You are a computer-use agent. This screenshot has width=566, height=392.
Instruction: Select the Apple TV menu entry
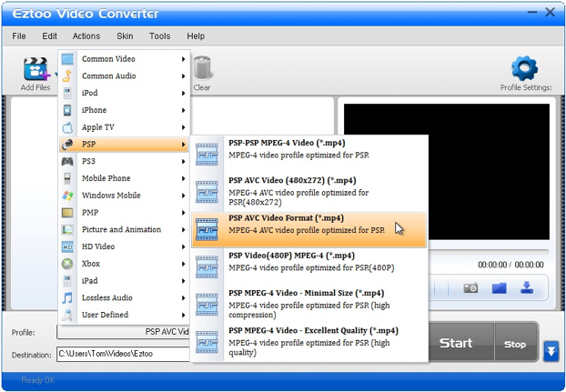click(x=124, y=127)
